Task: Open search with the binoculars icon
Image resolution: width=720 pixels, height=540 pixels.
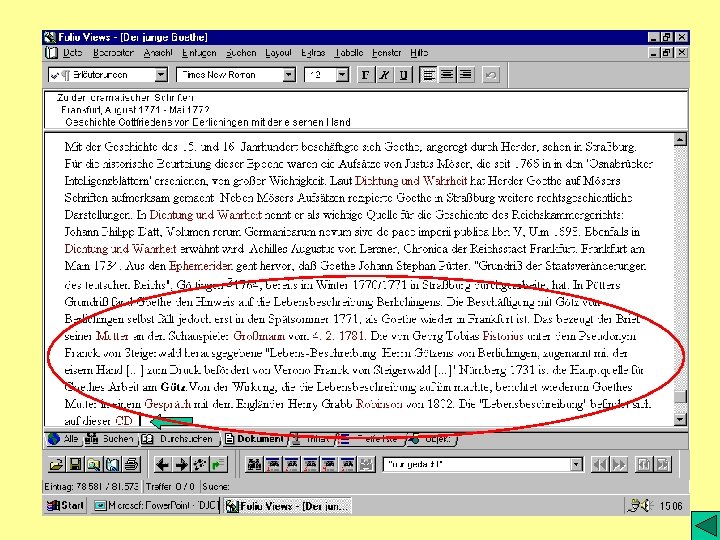Action: click(254, 465)
